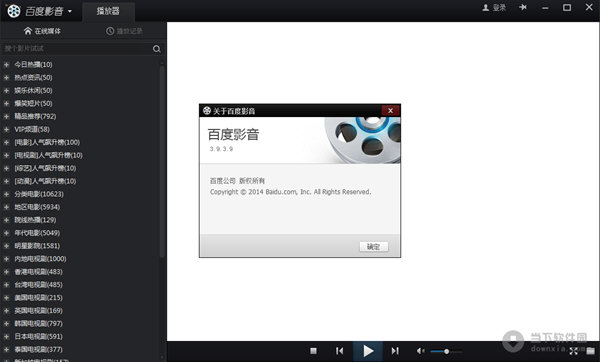Select the 明星影院(1581) row
This screenshot has width=600, height=362.
coord(80,246)
